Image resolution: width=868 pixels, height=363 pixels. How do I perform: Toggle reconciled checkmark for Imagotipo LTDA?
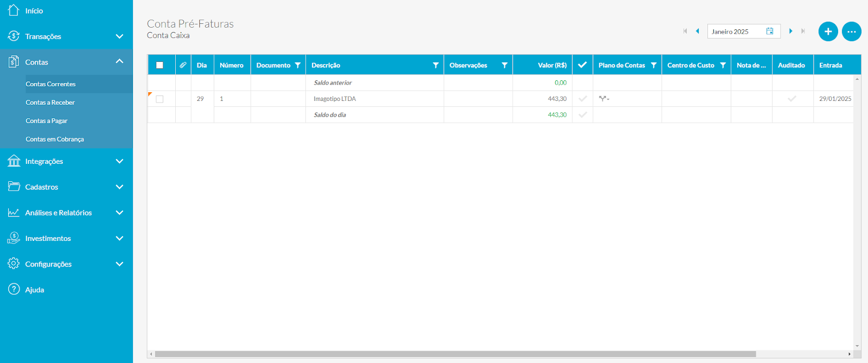[583, 99]
